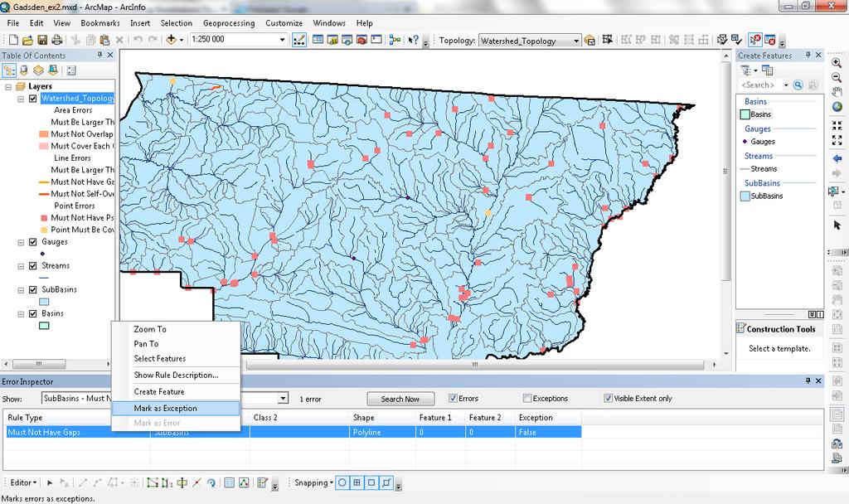Toggle Gauges layer visibility checkbox

pos(33,242)
